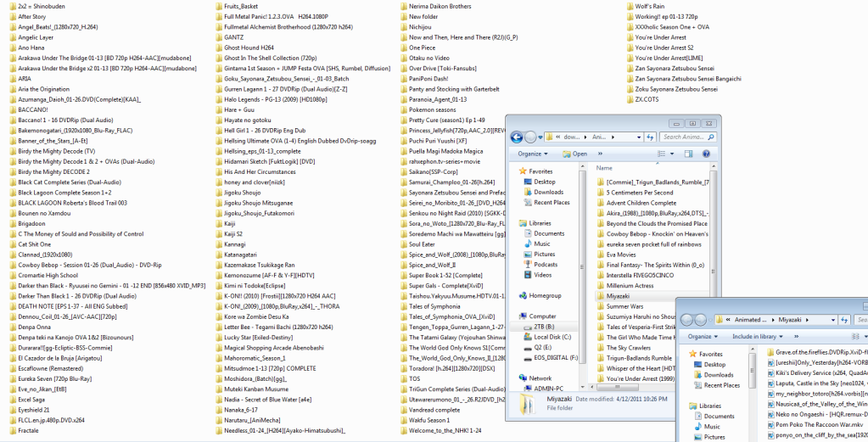Open Music library in the Anime window's sidebar
The width and height of the screenshot is (868, 442).
tap(536, 244)
